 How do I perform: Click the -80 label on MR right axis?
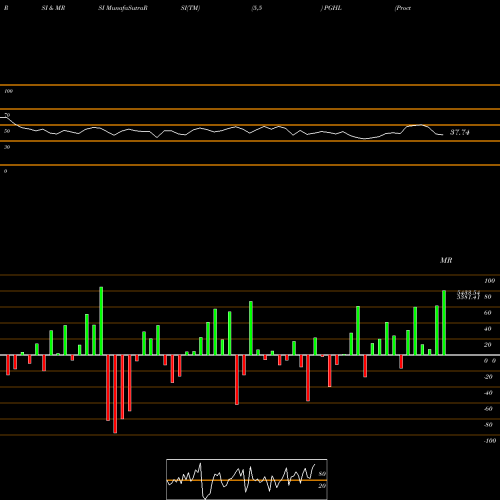click(488, 425)
